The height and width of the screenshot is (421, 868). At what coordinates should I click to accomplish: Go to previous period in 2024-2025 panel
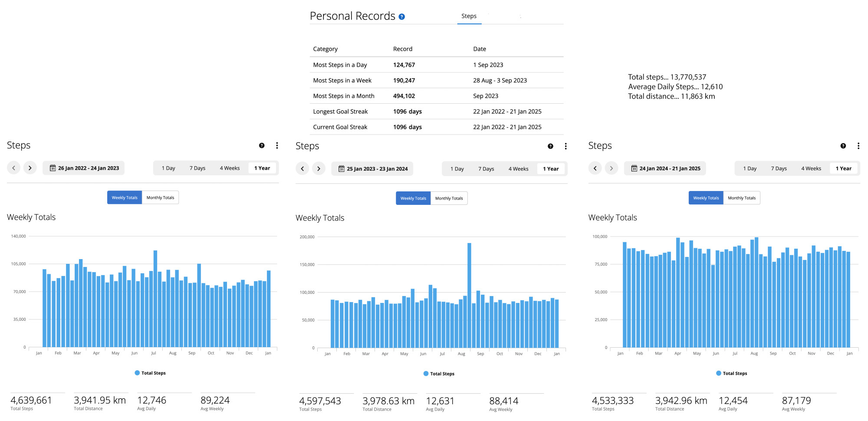pos(595,168)
